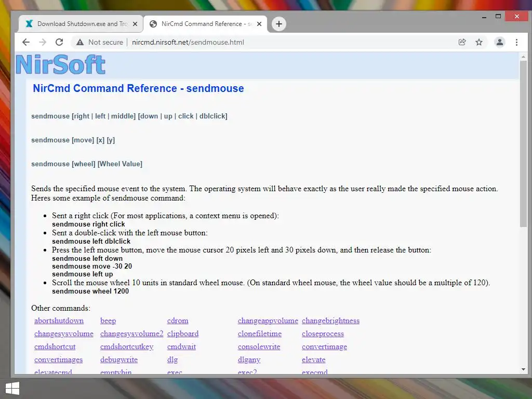The image size is (532, 399).
Task: Share this page via share icon
Action: pos(462,42)
